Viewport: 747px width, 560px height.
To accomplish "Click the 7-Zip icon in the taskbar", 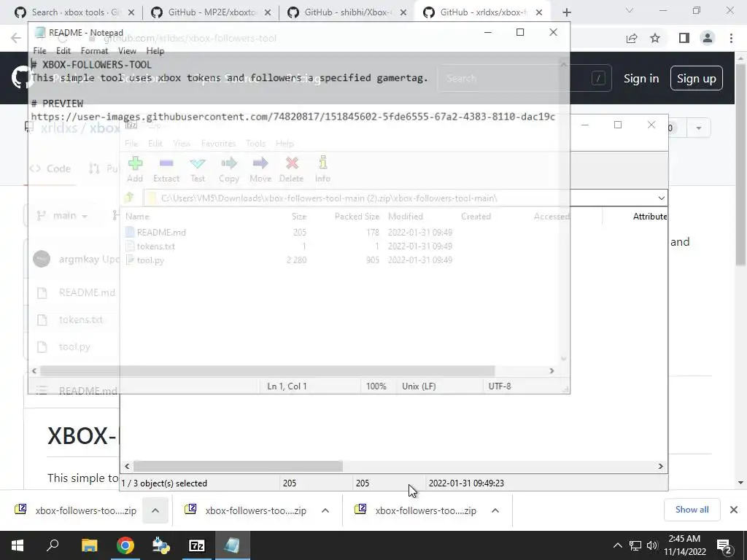I will tap(197, 545).
